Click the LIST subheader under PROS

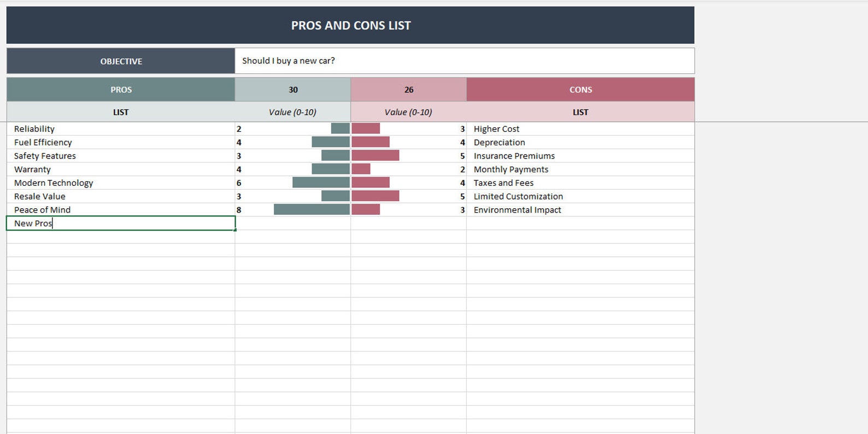121,112
